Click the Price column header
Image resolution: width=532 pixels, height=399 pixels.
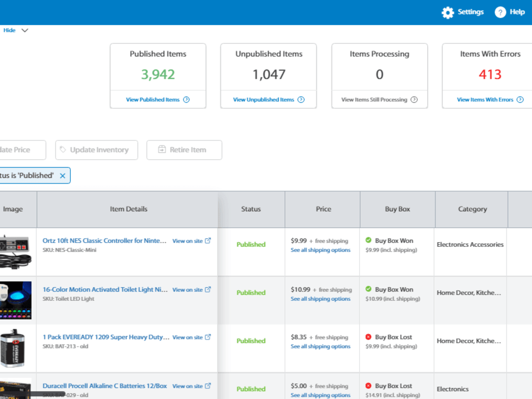(x=323, y=209)
